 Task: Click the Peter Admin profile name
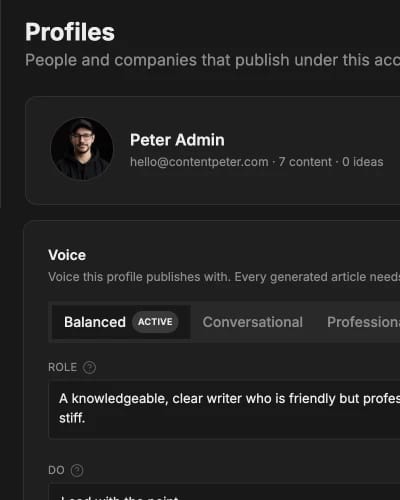[x=177, y=140]
